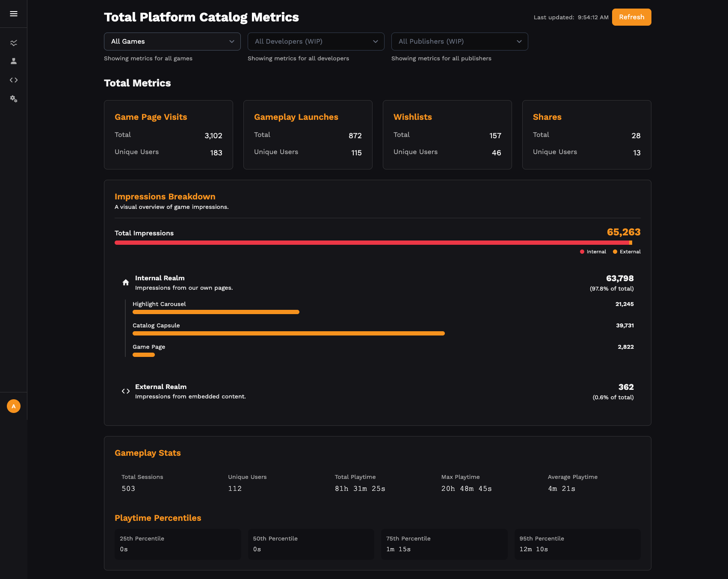Click the Wishlists total value 157
728x579 pixels.
(495, 136)
